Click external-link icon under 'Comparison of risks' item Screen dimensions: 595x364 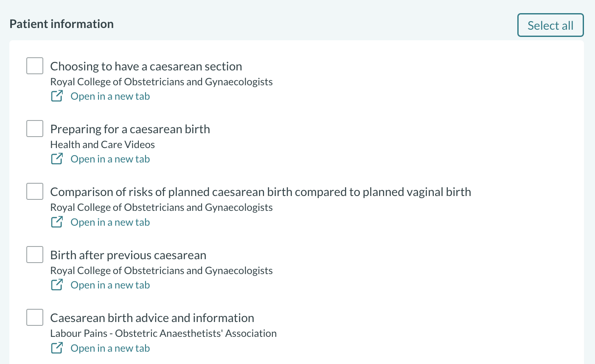point(57,222)
